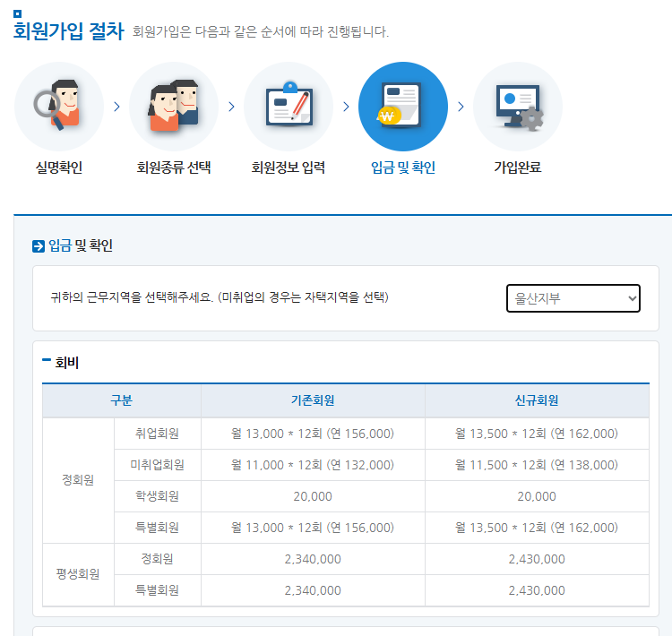
Task: Click 취업회원 기존회원 fee 월 13,000
Action: point(313,434)
